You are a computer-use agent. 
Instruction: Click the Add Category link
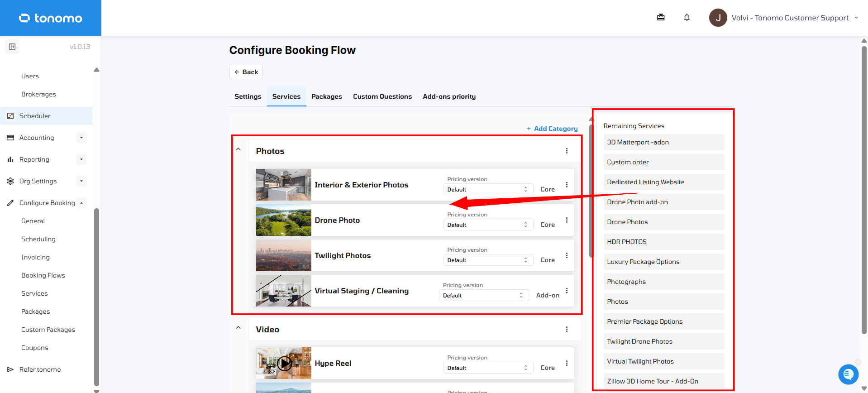coord(552,129)
